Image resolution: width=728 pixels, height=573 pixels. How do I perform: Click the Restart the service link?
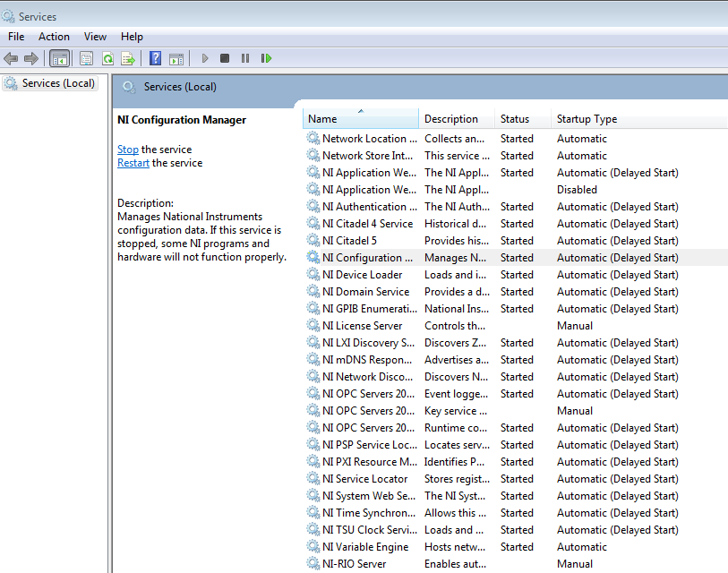(x=133, y=163)
